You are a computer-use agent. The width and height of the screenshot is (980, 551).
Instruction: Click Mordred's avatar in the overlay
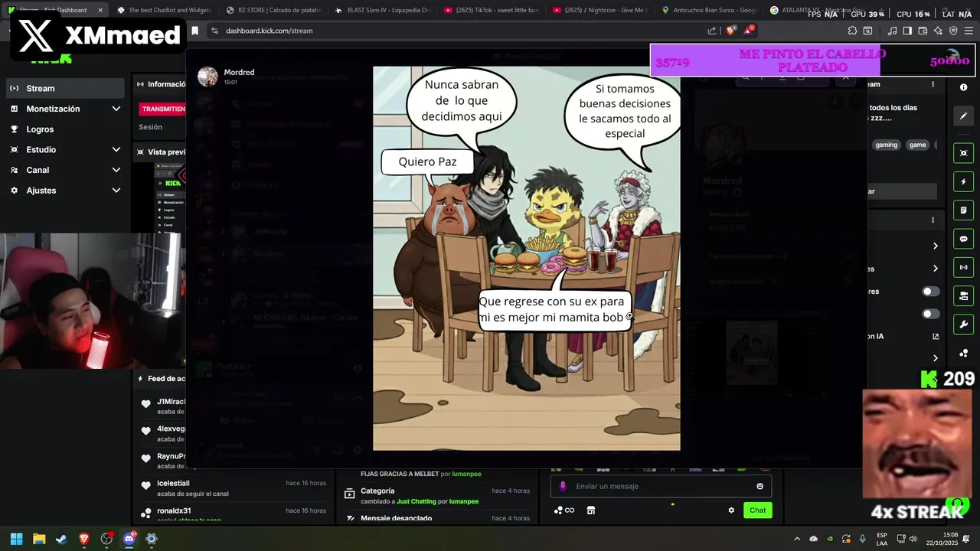click(207, 76)
